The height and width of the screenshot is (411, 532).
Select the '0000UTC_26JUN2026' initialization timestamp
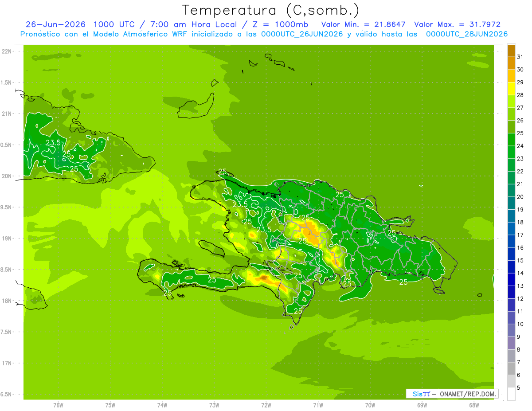coord(302,34)
